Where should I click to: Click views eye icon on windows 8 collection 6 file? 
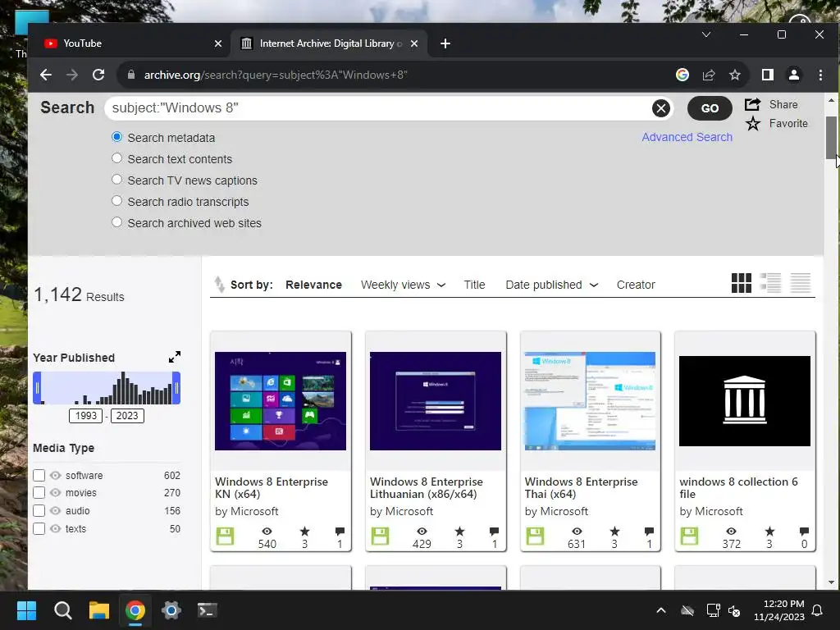pyautogui.click(x=731, y=532)
